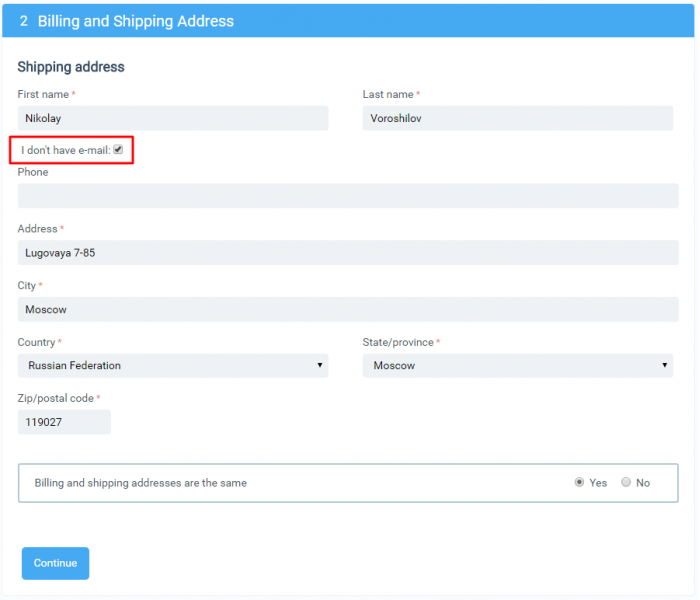This screenshot has width=700, height=600.
Task: Select No for same billing and shipping
Action: pyautogui.click(x=626, y=482)
